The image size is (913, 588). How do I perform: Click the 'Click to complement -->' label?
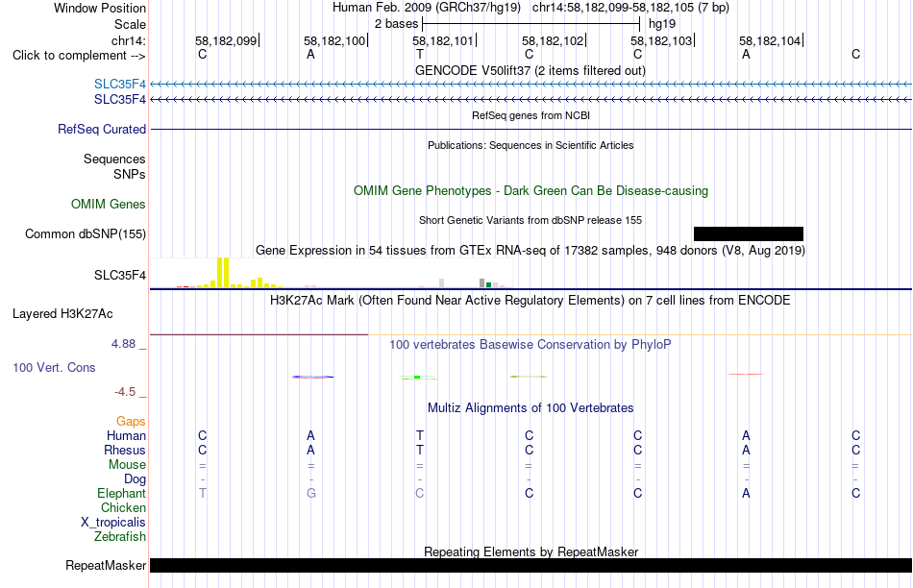click(x=79, y=56)
